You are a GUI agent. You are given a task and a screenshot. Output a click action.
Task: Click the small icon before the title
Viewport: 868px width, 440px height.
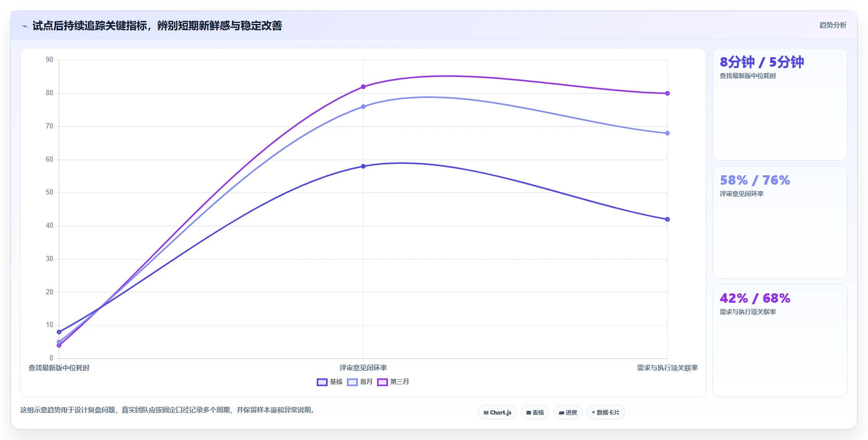pyautogui.click(x=24, y=26)
